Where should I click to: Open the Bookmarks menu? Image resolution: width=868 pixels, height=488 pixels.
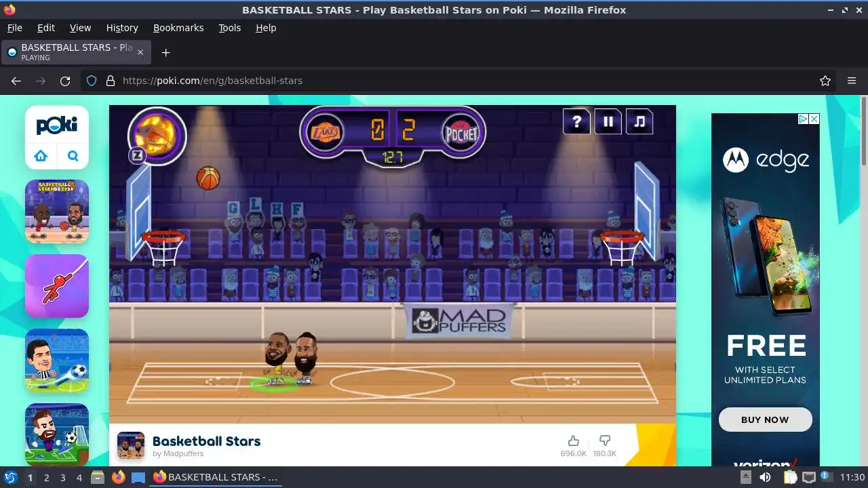178,28
